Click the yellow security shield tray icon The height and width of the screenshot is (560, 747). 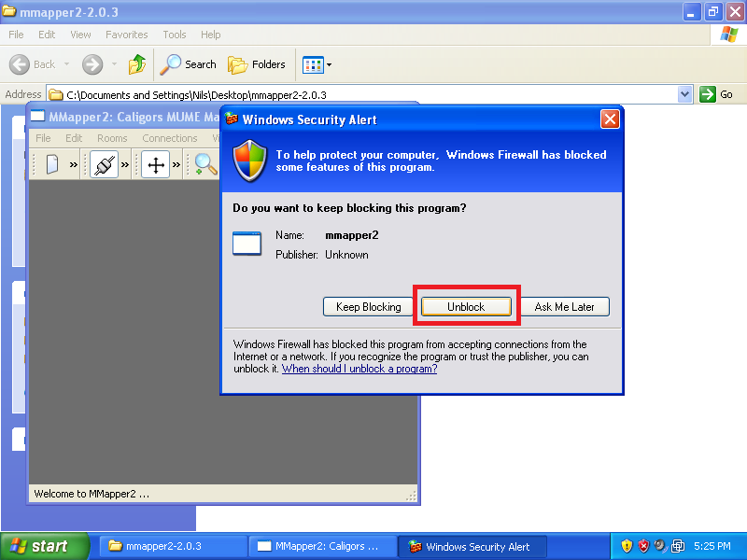[x=627, y=546]
